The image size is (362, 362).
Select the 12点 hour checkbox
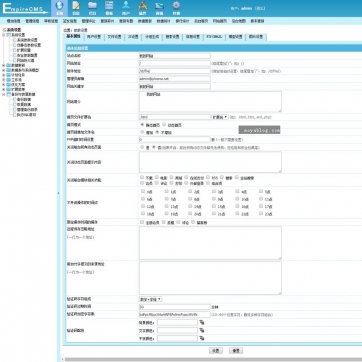click(x=143, y=206)
